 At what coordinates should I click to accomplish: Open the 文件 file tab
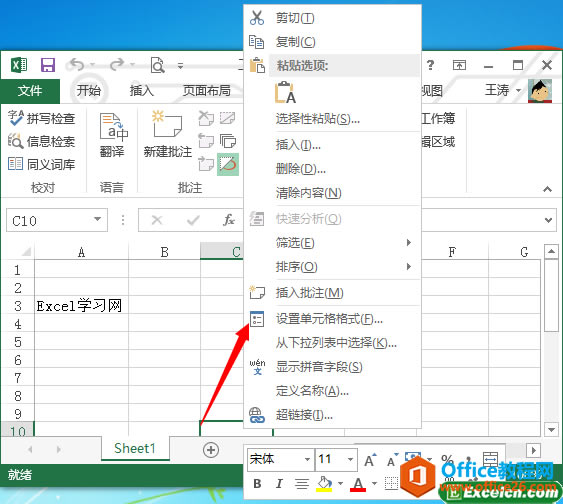pyautogui.click(x=30, y=90)
